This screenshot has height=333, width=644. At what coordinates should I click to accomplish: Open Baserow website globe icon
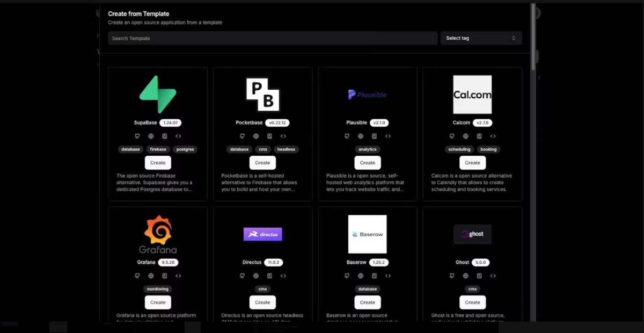click(x=361, y=276)
